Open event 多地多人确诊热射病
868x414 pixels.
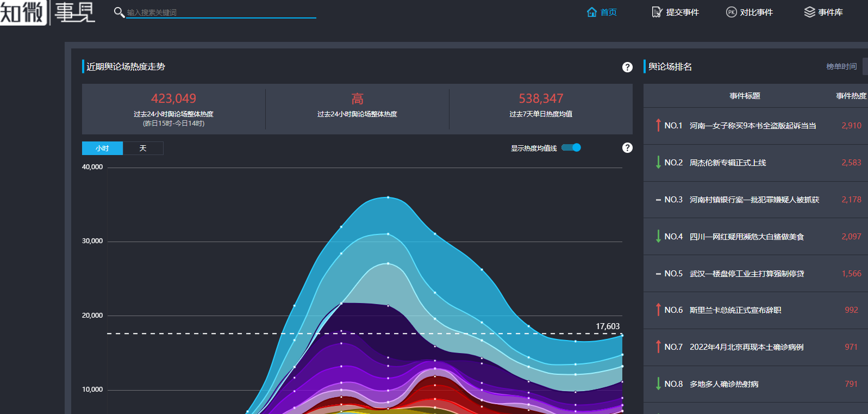pos(724,384)
